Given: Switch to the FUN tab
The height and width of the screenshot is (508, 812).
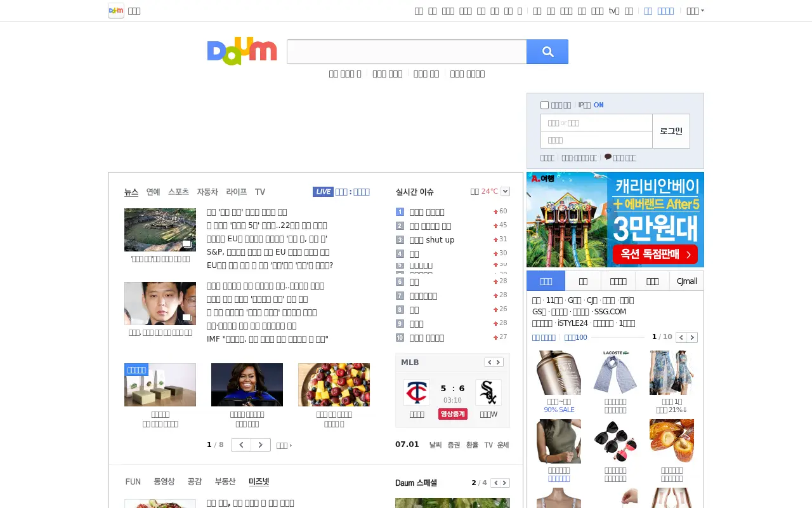Looking at the screenshot, I should pos(133,482).
